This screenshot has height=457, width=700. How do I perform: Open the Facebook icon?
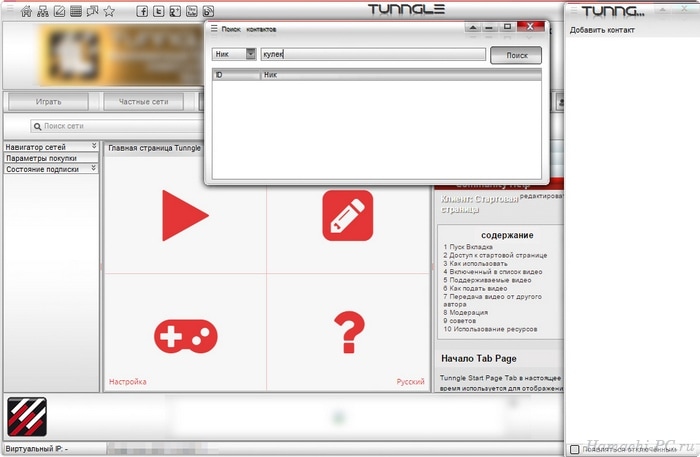[142, 11]
